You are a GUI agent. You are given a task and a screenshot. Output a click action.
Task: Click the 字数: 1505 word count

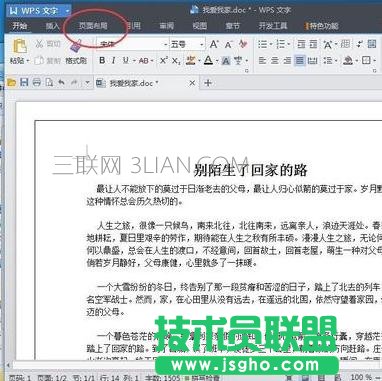coord(163,378)
